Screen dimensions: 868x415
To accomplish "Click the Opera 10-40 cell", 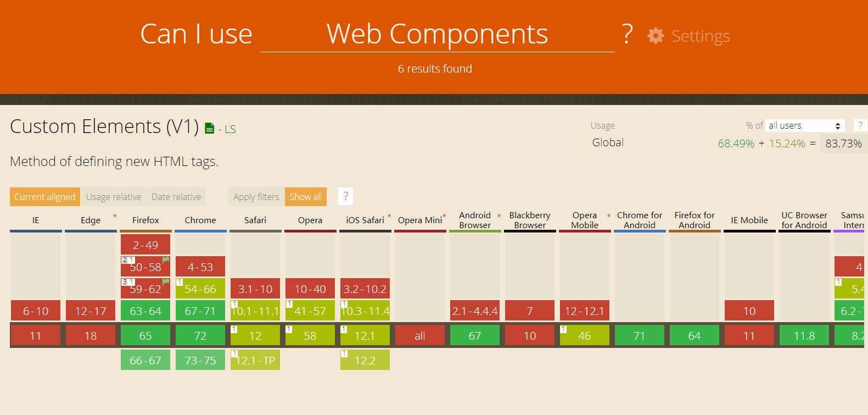I will pyautogui.click(x=310, y=289).
